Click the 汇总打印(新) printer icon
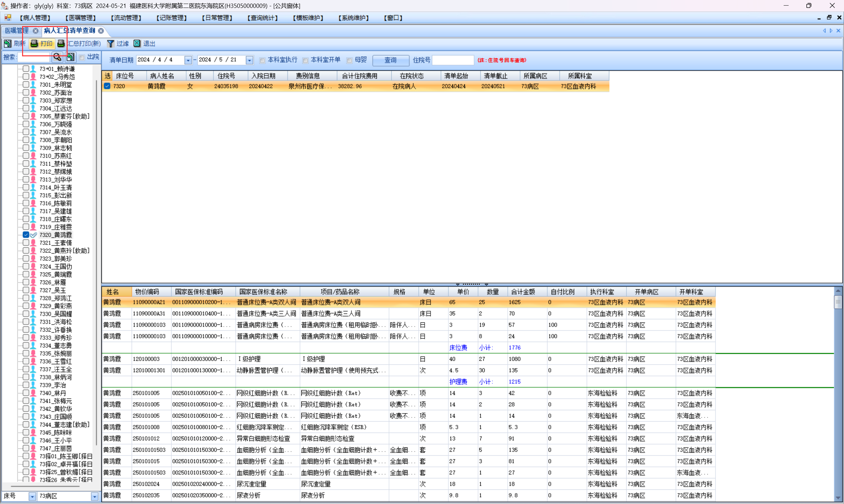844x504 pixels. point(61,43)
